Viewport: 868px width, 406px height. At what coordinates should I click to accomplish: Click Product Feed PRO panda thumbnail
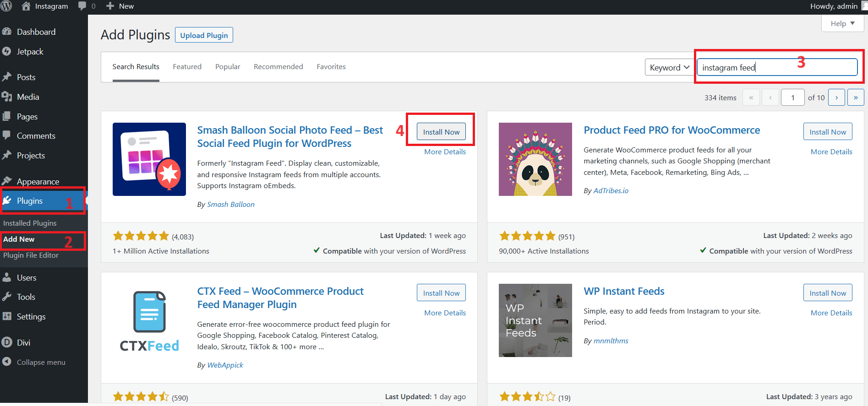535,159
